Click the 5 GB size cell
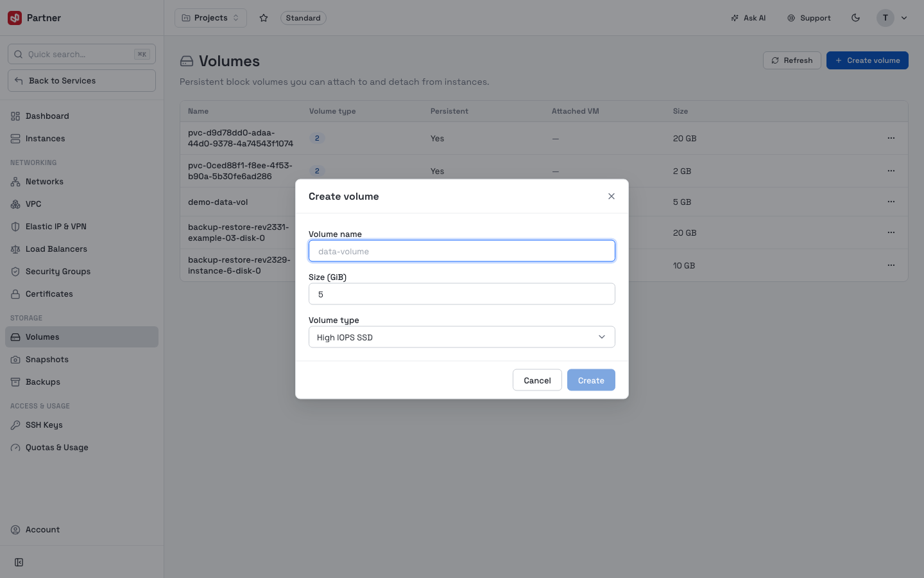924x578 pixels. click(x=682, y=202)
